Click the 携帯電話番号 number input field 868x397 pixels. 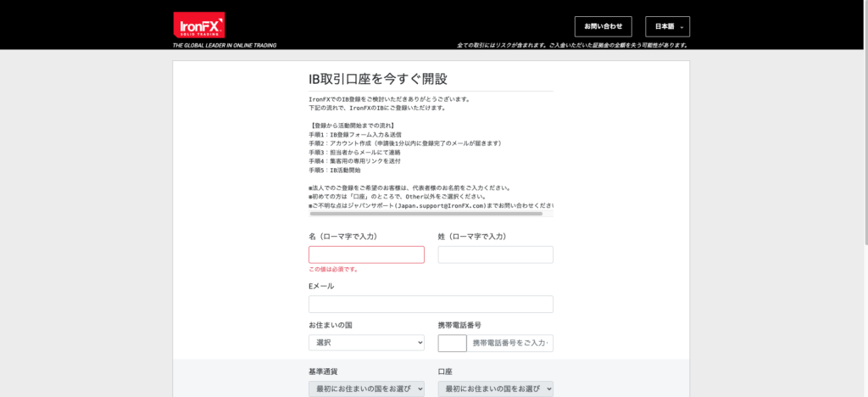coord(510,343)
